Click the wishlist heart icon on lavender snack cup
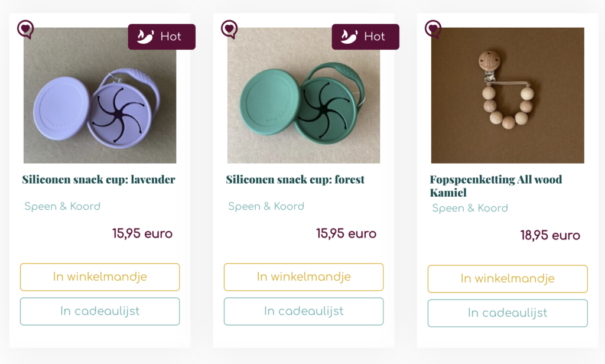This screenshot has width=605, height=364. 25,29
